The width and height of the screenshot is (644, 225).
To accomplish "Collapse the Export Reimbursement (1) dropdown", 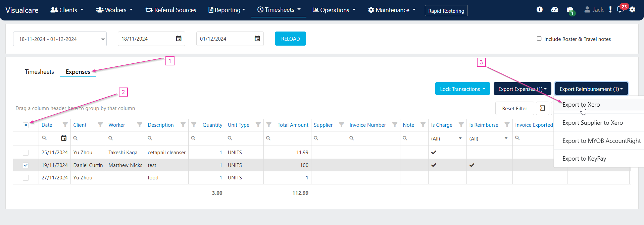I will [x=591, y=89].
